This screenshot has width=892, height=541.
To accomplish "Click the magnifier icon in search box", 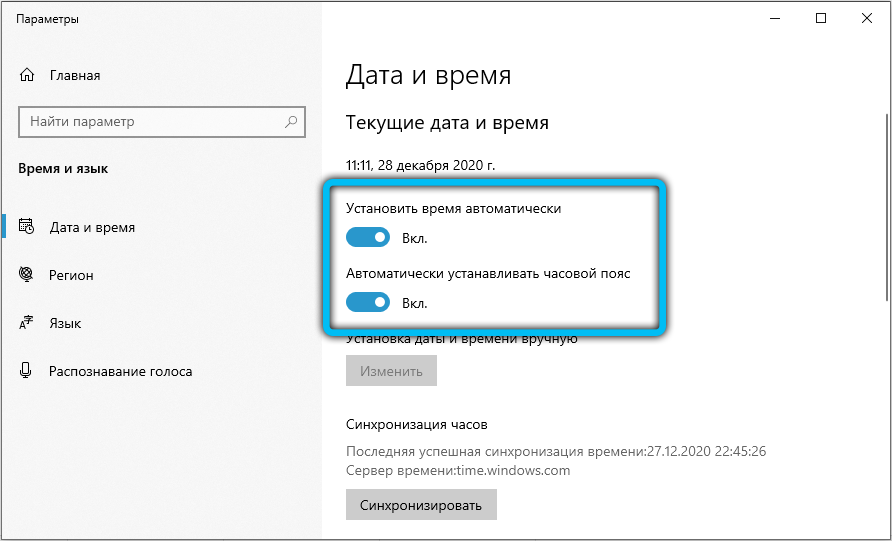I will coord(291,122).
